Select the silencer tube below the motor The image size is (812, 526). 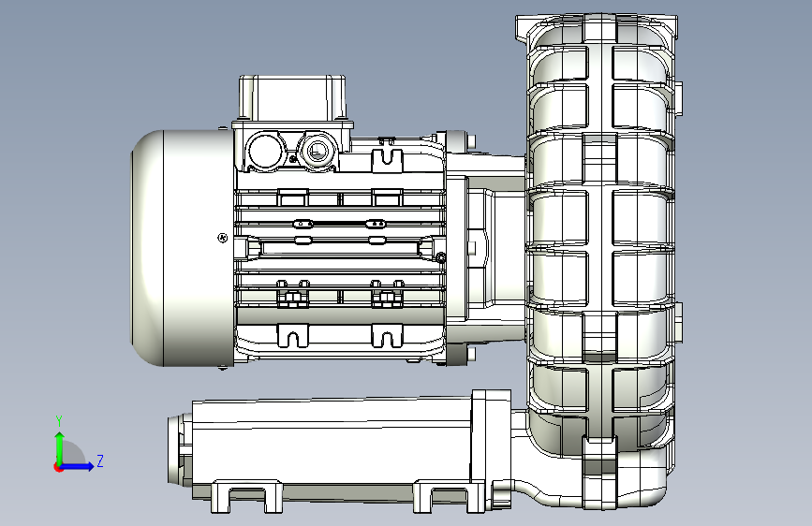coord(332,447)
